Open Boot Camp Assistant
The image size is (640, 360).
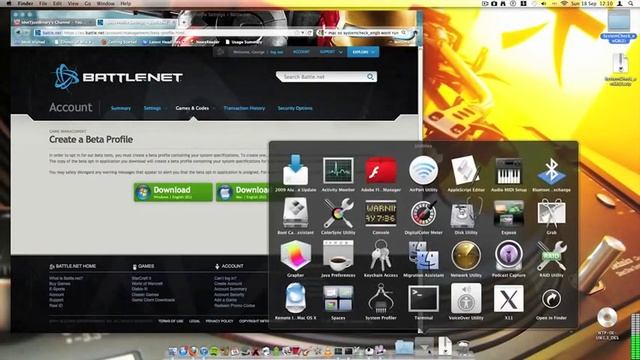coord(296,213)
